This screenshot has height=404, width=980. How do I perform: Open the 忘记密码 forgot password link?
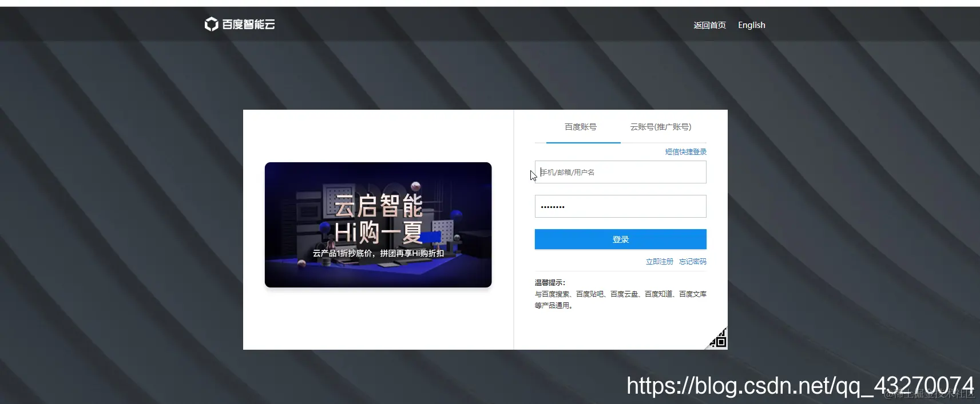[x=693, y=262]
